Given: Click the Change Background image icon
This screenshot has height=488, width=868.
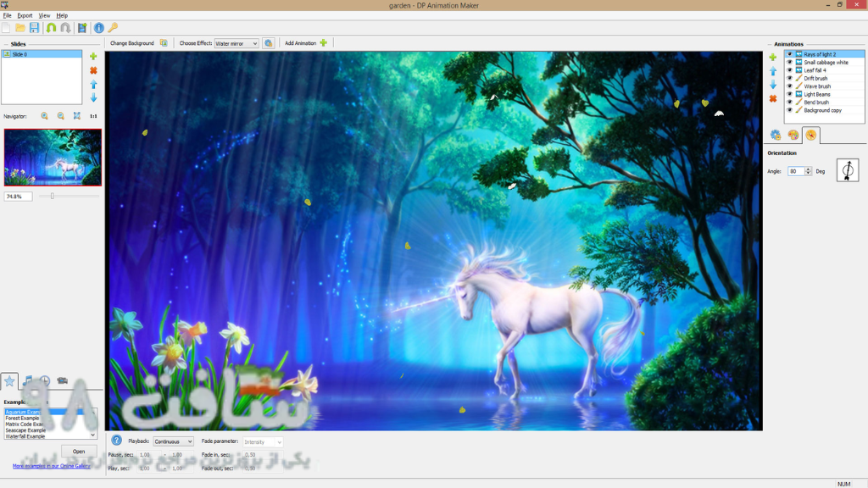Looking at the screenshot, I should [x=164, y=42].
